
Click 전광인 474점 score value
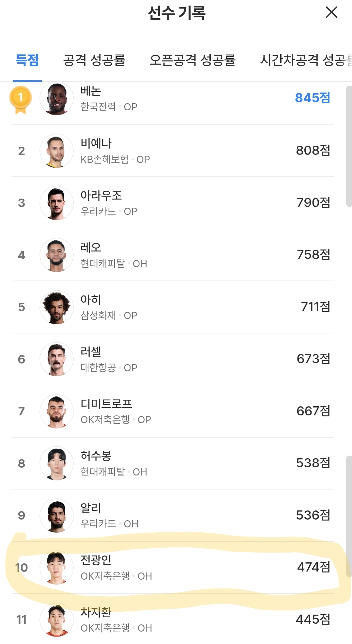coord(313,567)
